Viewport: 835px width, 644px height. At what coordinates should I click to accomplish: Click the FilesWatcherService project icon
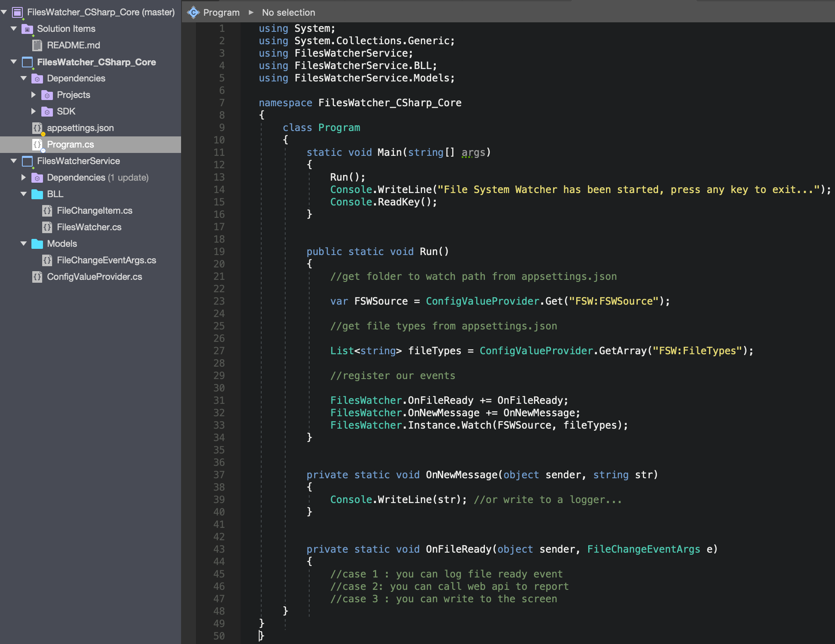point(27,161)
